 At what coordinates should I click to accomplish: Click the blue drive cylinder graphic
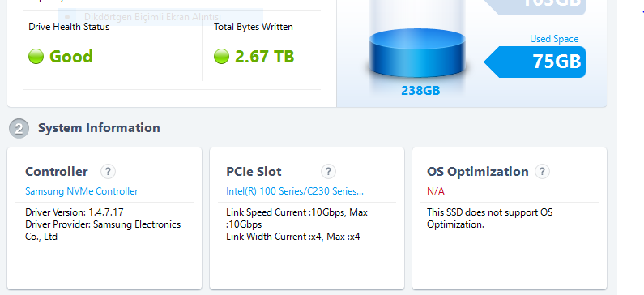click(x=417, y=53)
